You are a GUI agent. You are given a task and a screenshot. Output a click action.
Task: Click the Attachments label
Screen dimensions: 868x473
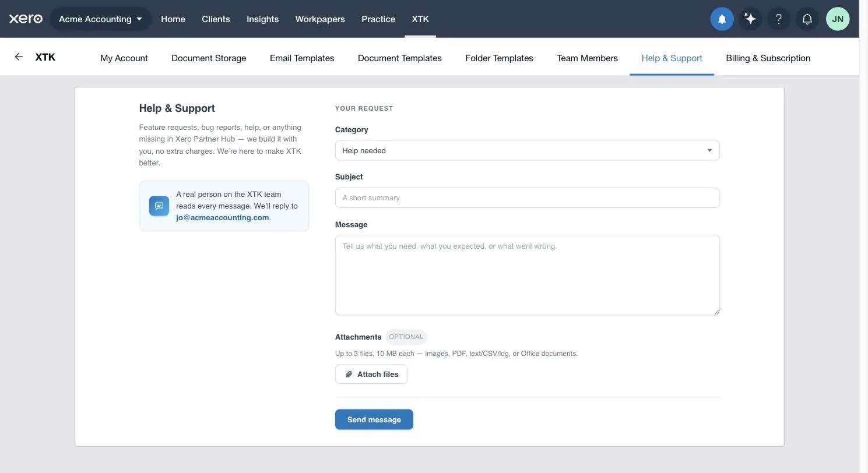(359, 337)
